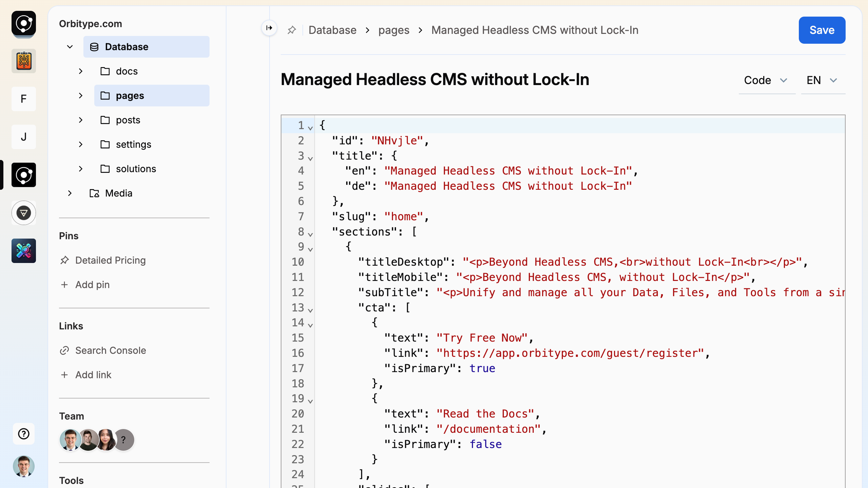The width and height of the screenshot is (868, 488).
Task: Expand the settings folder chevron
Action: [x=81, y=144]
